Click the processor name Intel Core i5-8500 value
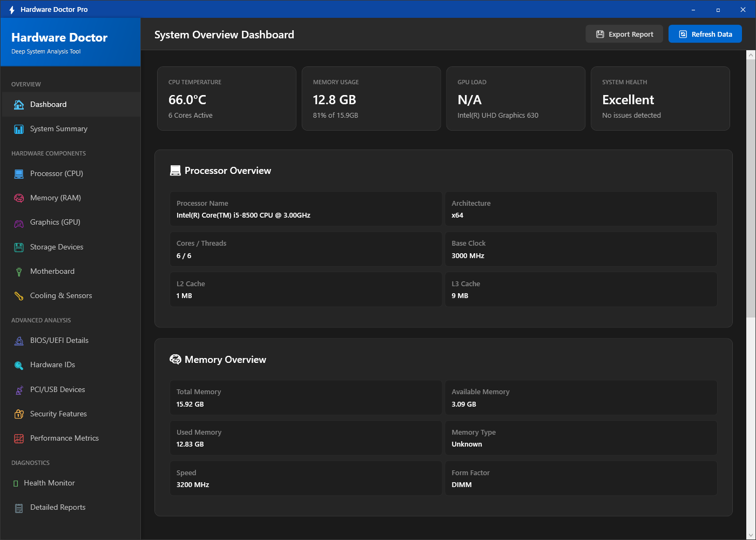This screenshot has width=756, height=540. [x=244, y=215]
